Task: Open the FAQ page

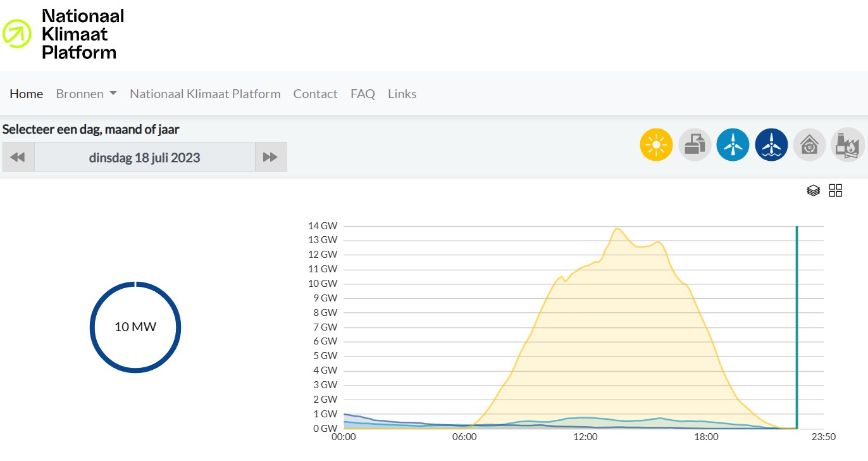Action: click(x=363, y=94)
